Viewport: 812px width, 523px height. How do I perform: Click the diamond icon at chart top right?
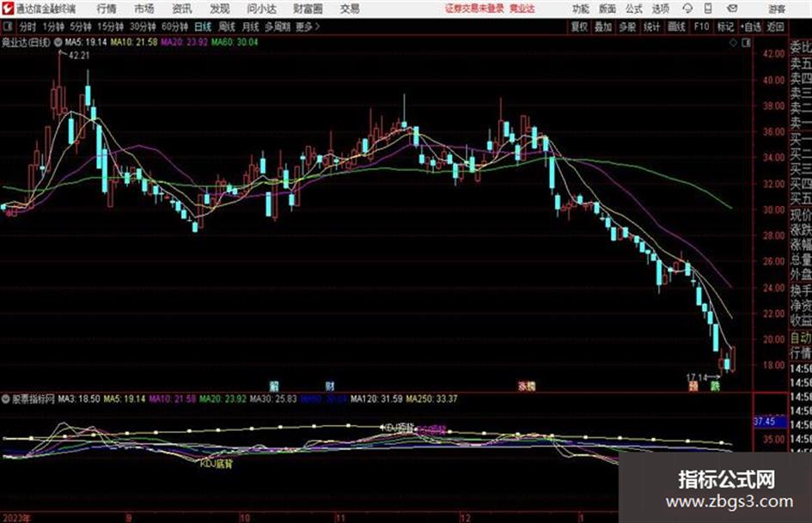tap(733, 43)
